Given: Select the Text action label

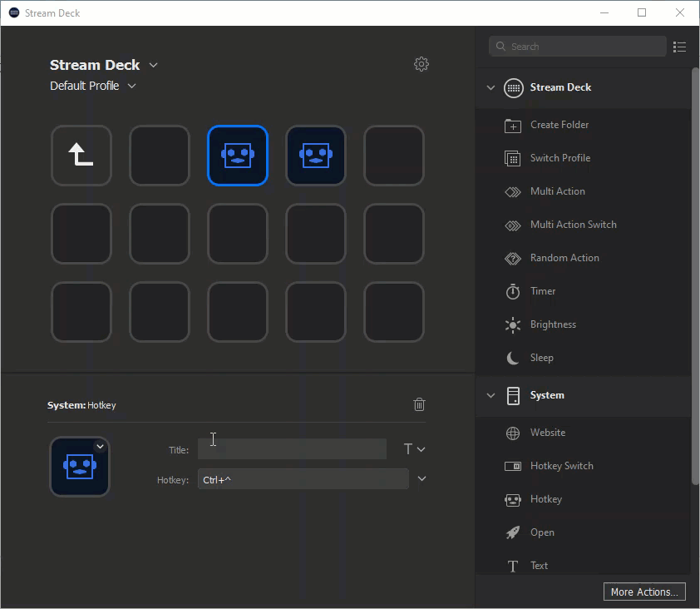Looking at the screenshot, I should 539,566.
